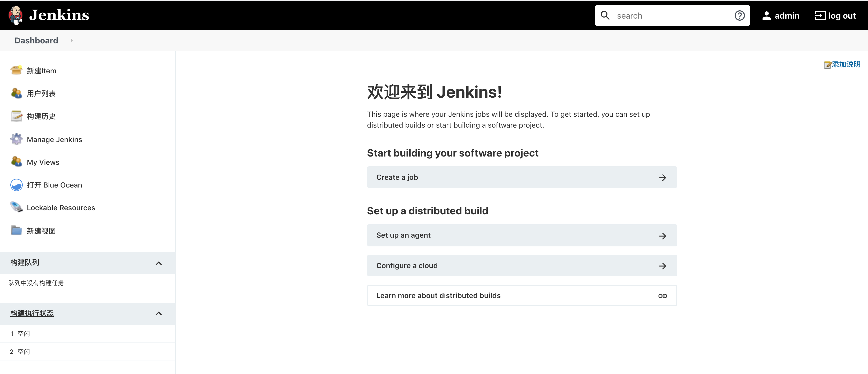
Task: Open 打开 Blue Ocean icon
Action: click(x=16, y=185)
